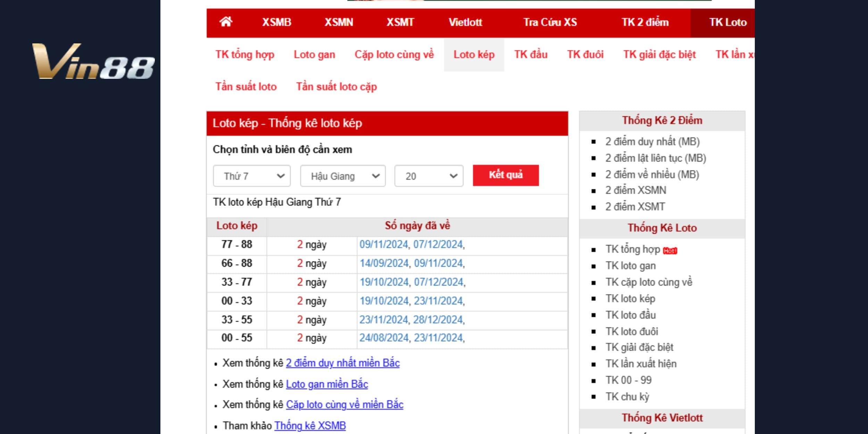
Task: Open date 23/11/2024 in 33 - 55 row
Action: (384, 319)
